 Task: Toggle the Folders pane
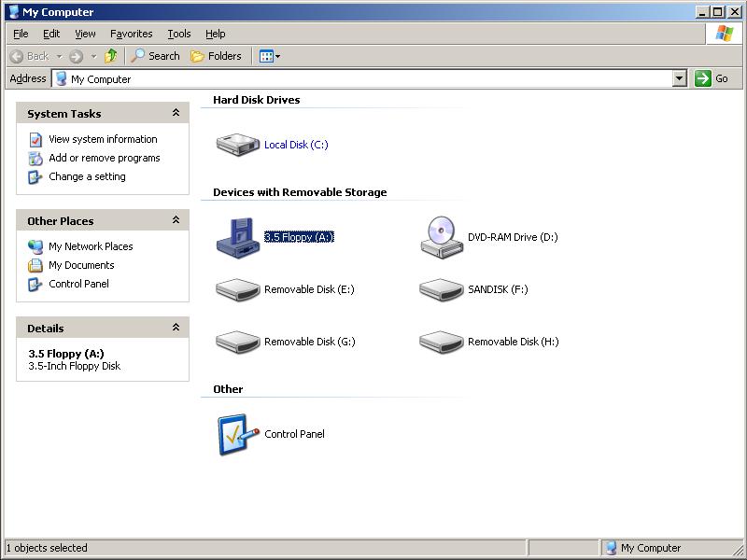(217, 56)
